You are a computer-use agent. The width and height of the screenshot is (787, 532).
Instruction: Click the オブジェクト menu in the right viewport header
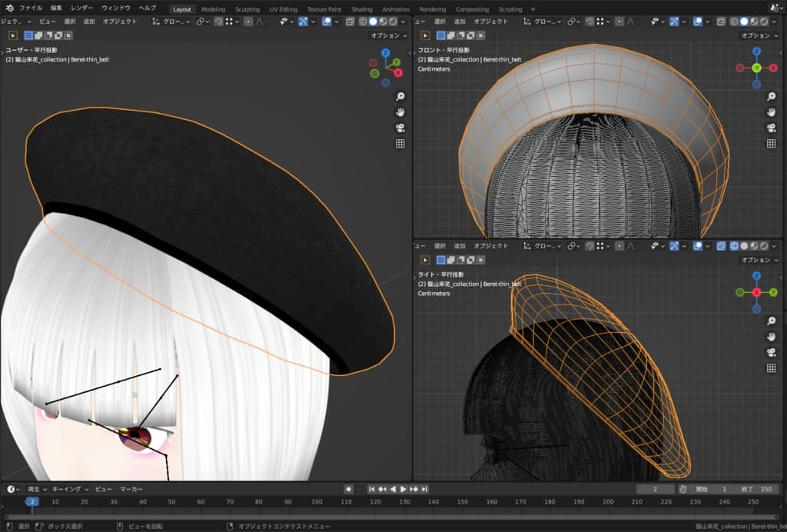pos(491,246)
